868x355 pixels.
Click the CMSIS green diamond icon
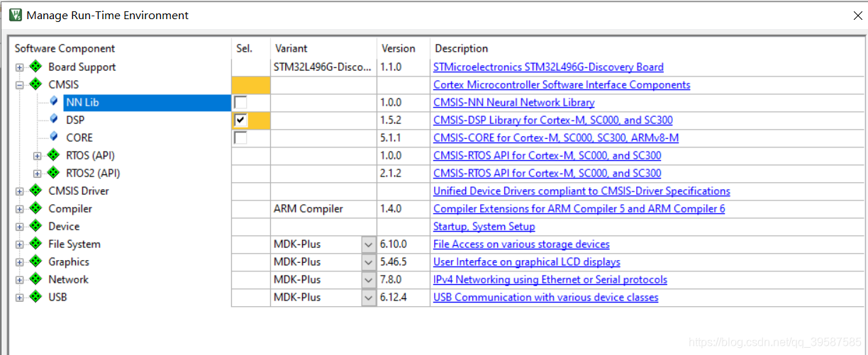[35, 84]
